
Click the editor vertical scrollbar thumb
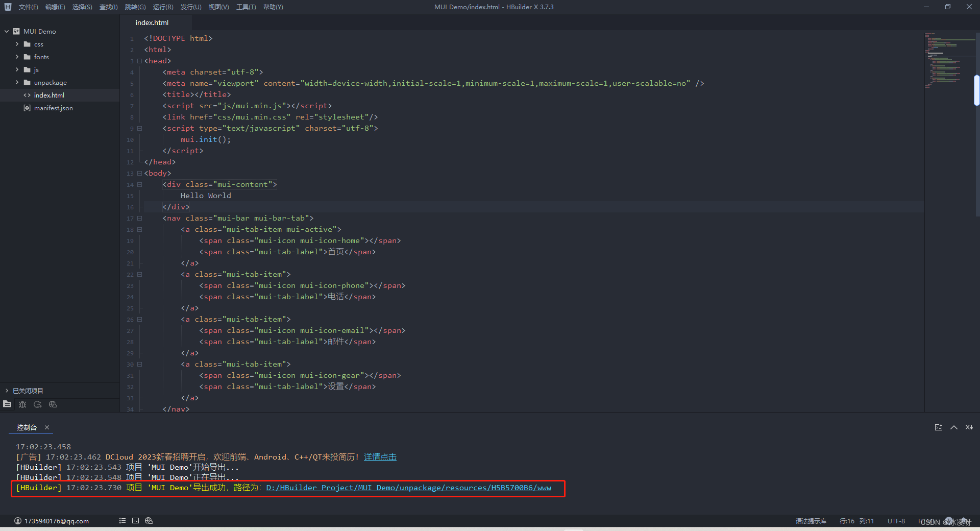tap(976, 90)
